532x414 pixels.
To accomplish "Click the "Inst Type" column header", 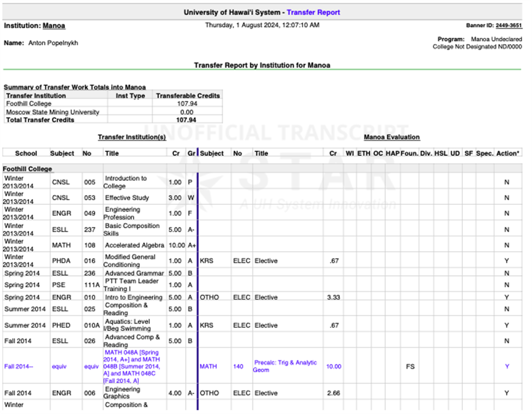I will (130, 96).
